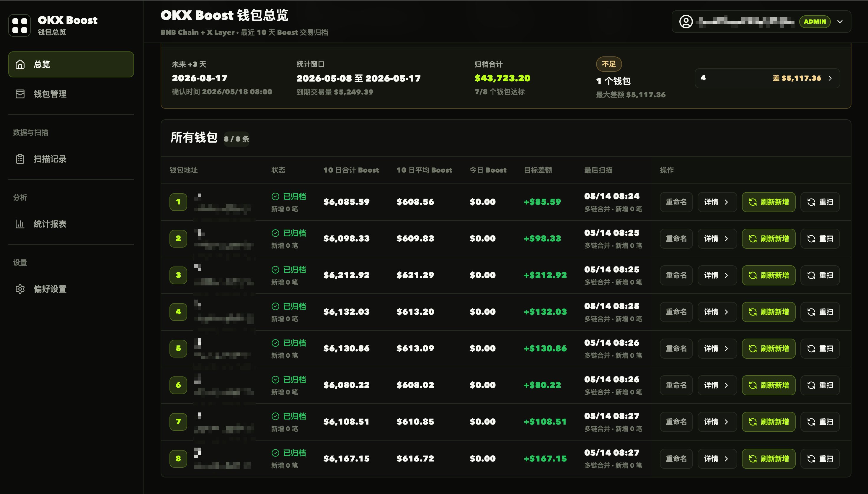Click 刷新新增 for wallet 5
This screenshot has height=494, width=868.
tap(768, 348)
